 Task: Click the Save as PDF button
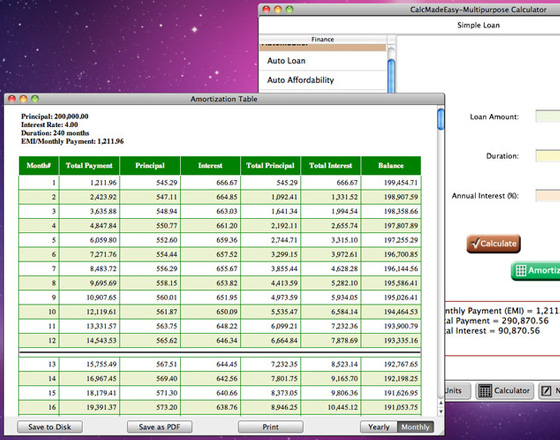[x=159, y=427]
